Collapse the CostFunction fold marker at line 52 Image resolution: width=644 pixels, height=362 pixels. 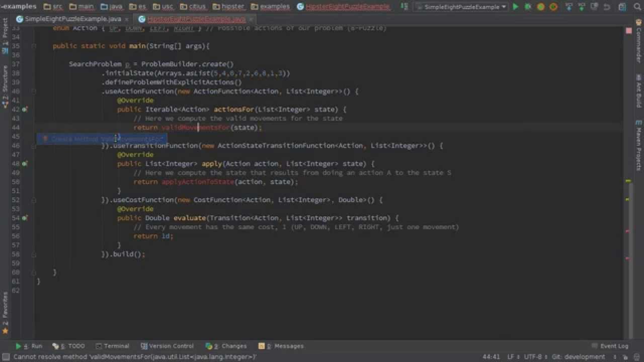tap(34, 200)
